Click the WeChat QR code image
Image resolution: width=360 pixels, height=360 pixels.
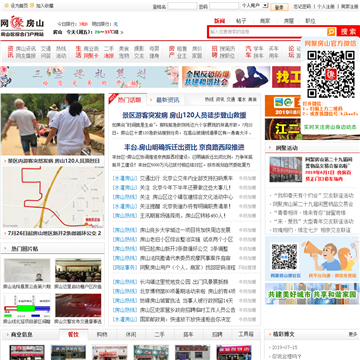pyautogui.click(x=331, y=74)
